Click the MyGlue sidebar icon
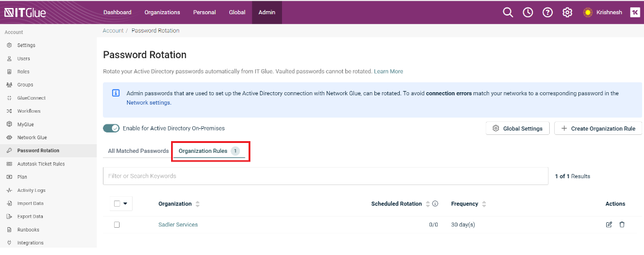 pos(9,124)
